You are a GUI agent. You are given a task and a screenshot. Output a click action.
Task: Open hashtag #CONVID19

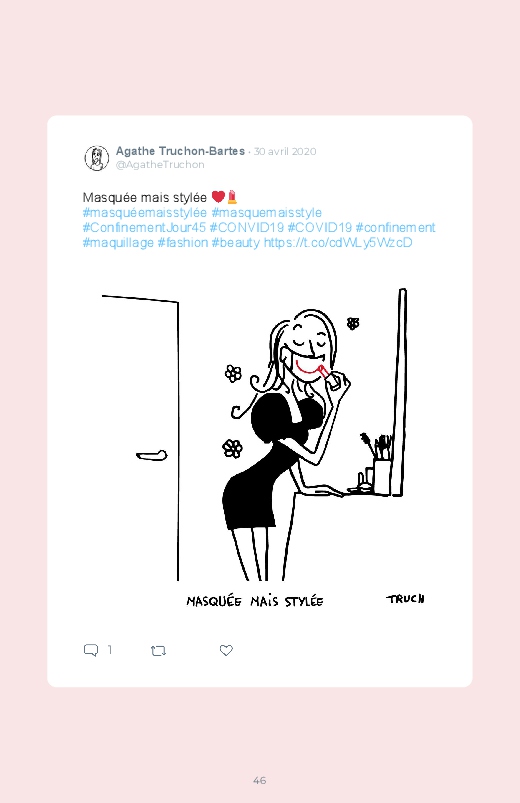click(x=246, y=227)
